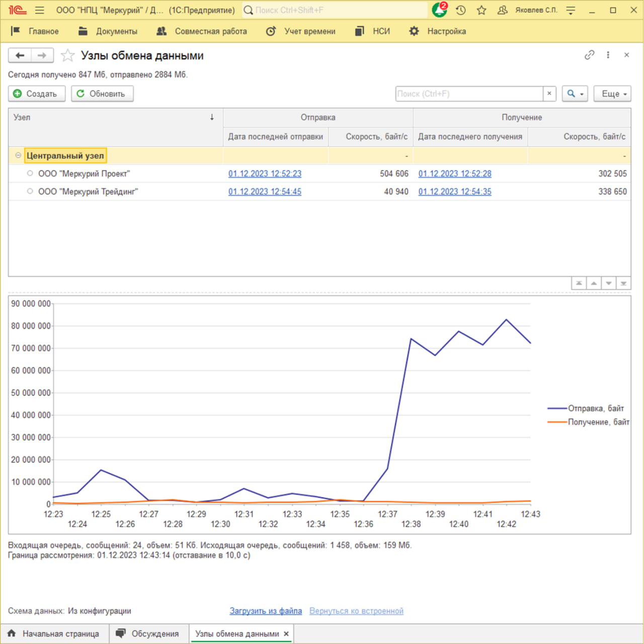Move down one row arrow button

[x=609, y=283]
